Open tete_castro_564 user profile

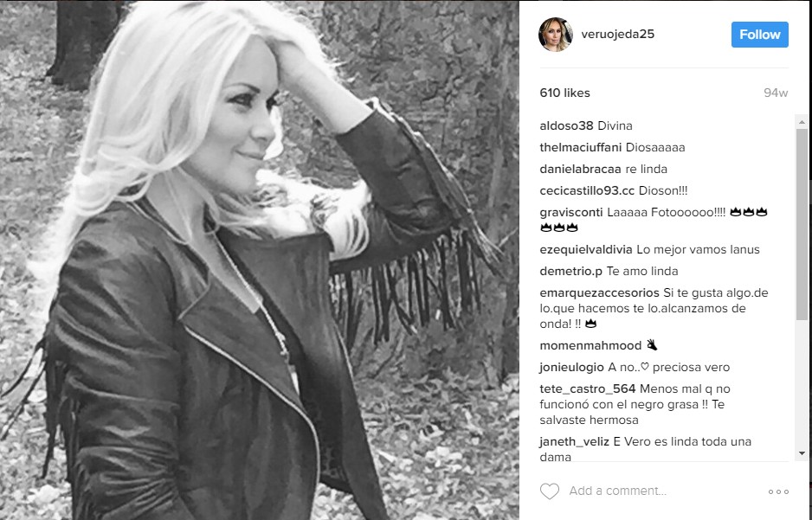click(x=588, y=389)
